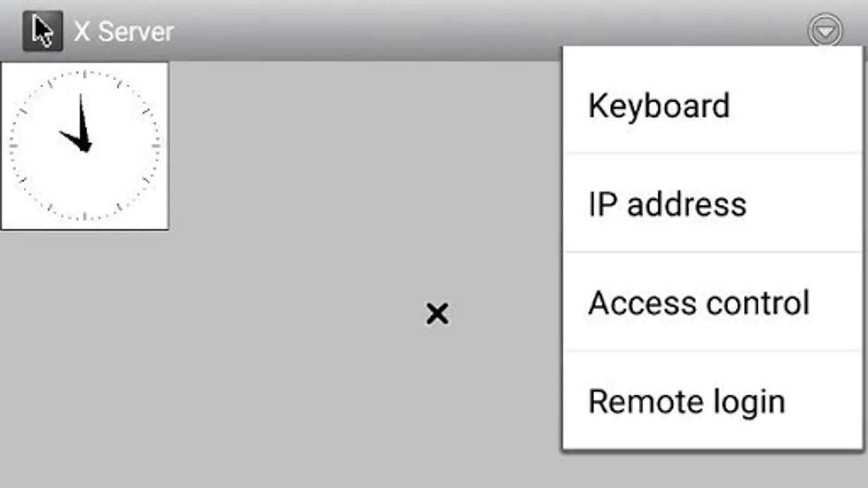Open the circular overflow menu button
Viewport: 868px width, 488px height.
[825, 31]
